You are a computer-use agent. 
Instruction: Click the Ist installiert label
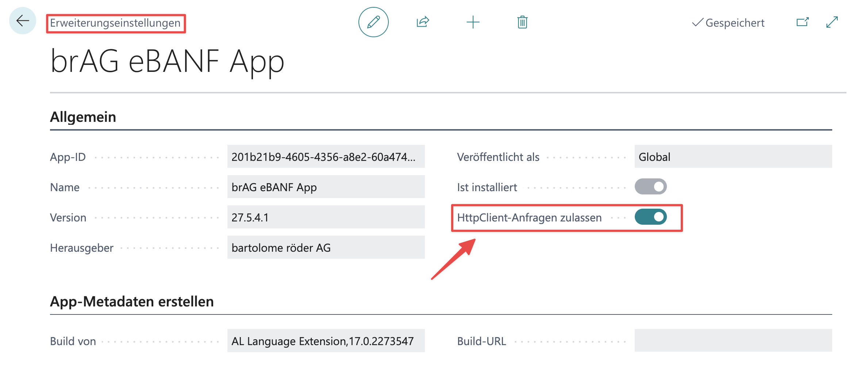487,187
